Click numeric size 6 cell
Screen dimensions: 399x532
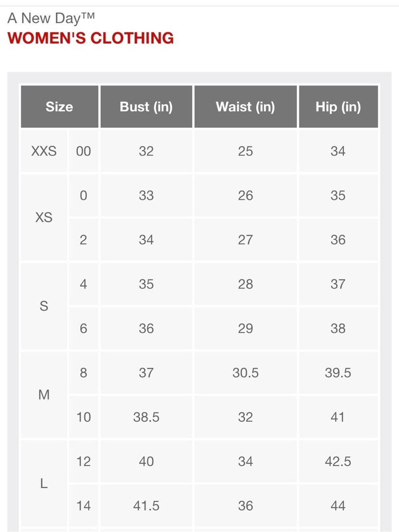tap(83, 328)
